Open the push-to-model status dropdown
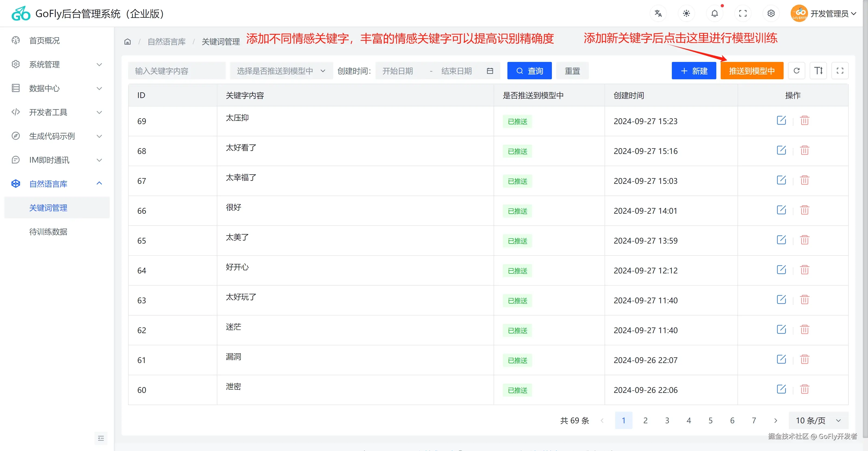This screenshot has width=868, height=451. pyautogui.click(x=281, y=71)
